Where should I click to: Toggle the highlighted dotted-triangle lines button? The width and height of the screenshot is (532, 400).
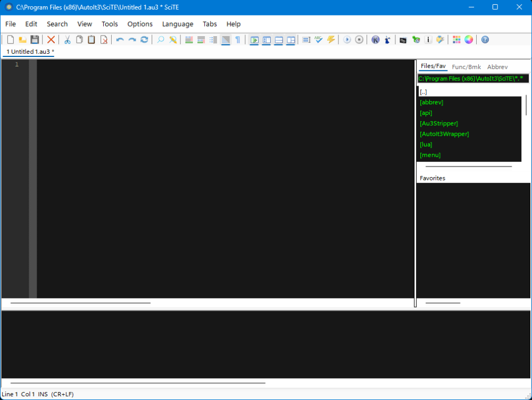click(x=226, y=40)
